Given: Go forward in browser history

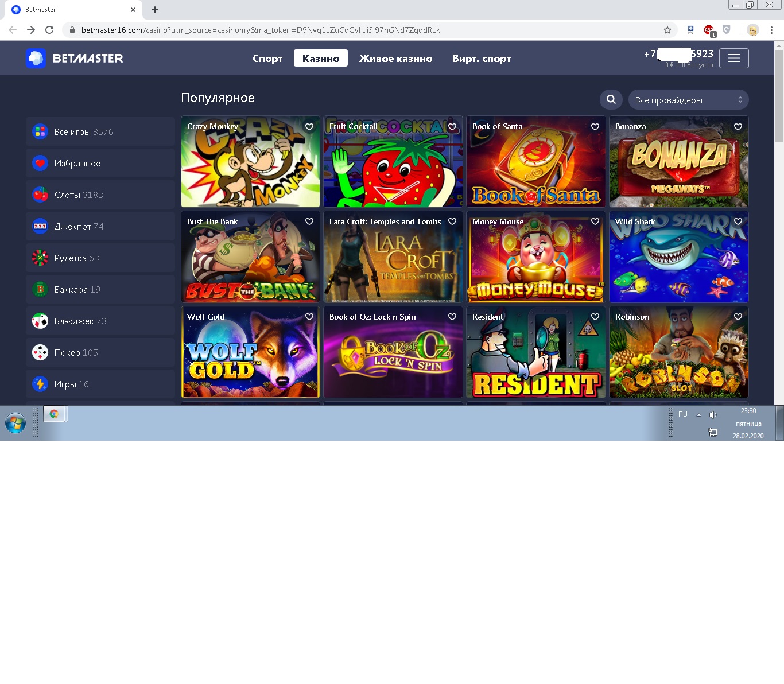Looking at the screenshot, I should pyautogui.click(x=31, y=30).
